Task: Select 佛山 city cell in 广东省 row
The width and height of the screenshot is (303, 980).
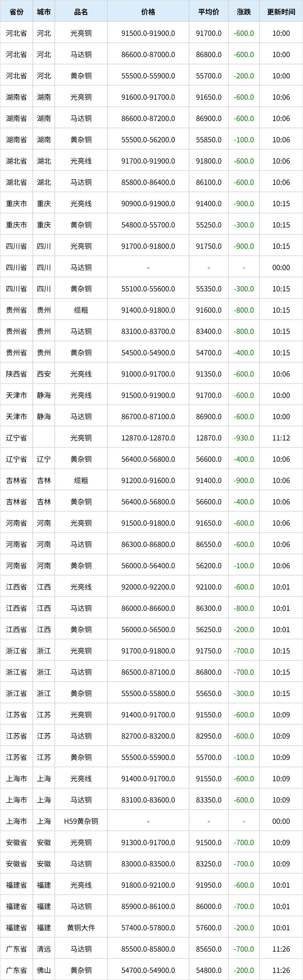Action: pyautogui.click(x=44, y=971)
